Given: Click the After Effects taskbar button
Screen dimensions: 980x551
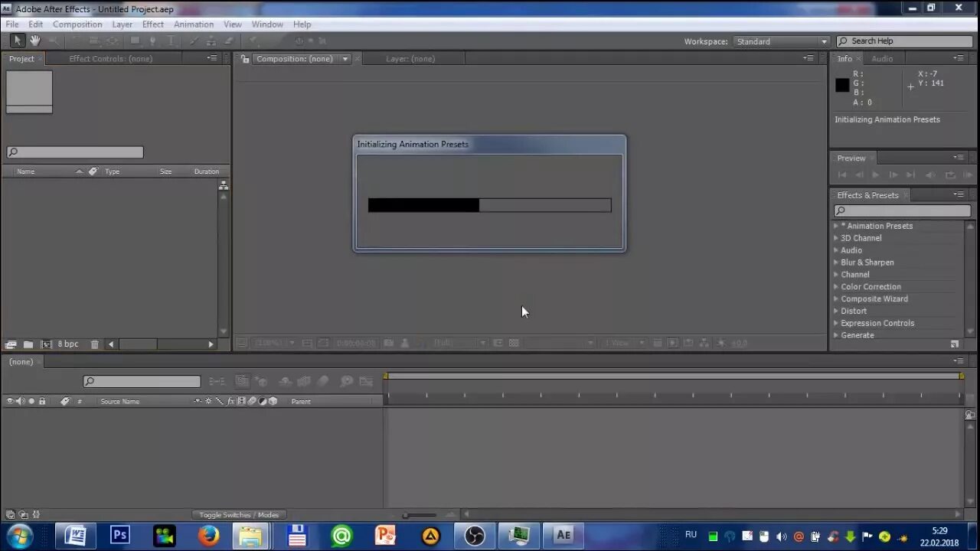Looking at the screenshot, I should (x=564, y=535).
